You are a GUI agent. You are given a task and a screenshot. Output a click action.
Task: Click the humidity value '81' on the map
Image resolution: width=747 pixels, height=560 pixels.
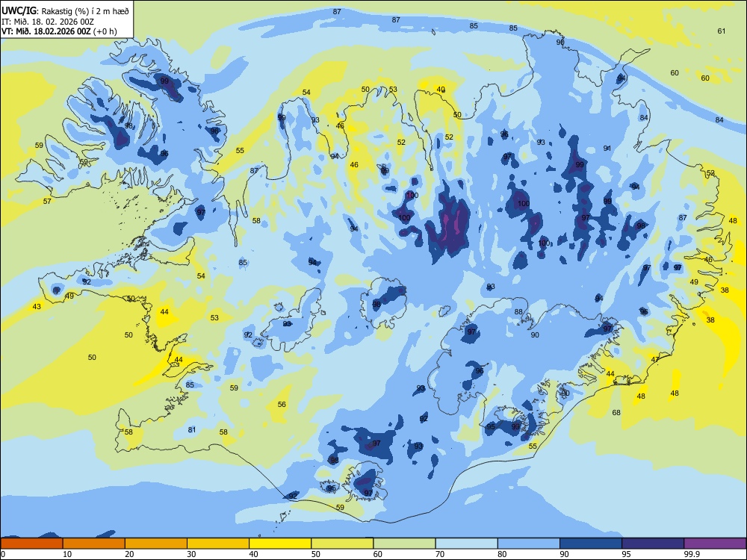(x=191, y=429)
